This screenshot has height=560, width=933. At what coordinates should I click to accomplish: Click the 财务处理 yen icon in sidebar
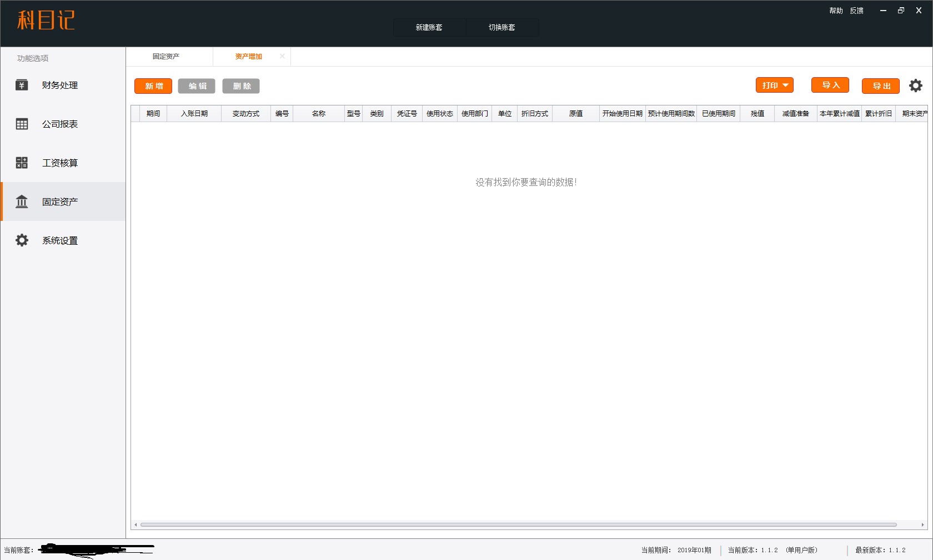click(x=22, y=85)
